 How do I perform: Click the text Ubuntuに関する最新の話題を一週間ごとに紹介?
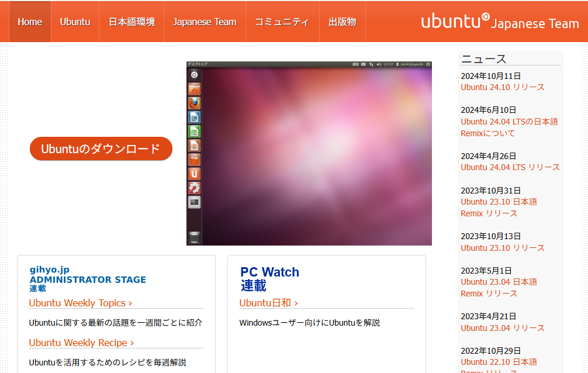point(116,323)
